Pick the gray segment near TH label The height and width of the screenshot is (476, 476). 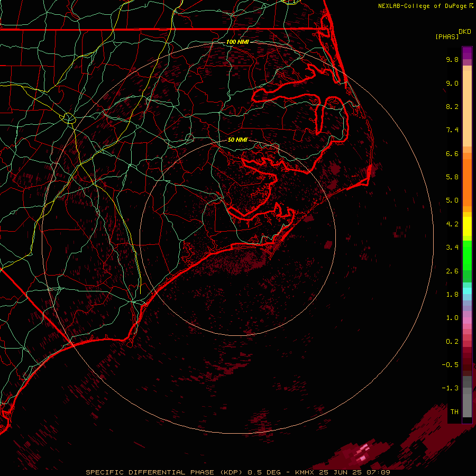pyautogui.click(x=467, y=406)
